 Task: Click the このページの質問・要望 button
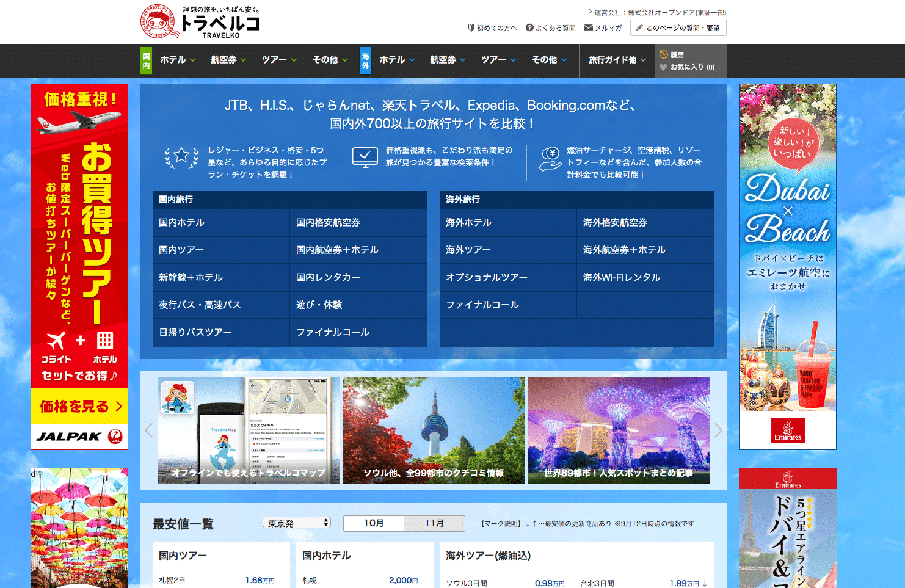pyautogui.click(x=678, y=28)
